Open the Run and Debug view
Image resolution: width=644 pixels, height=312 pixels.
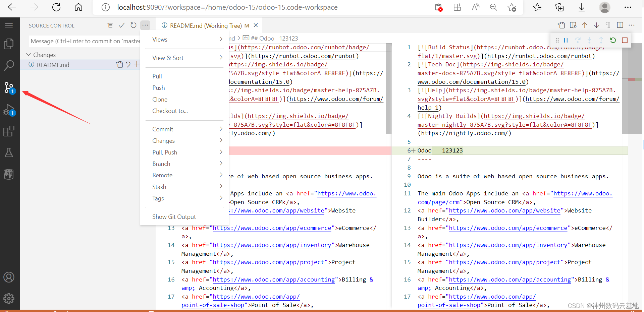[9, 110]
